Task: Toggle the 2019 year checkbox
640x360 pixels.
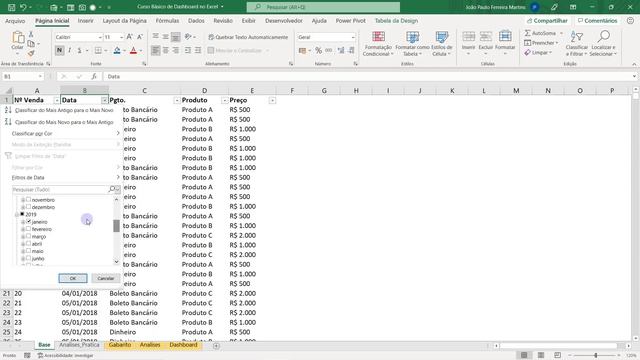Action: (x=22, y=214)
